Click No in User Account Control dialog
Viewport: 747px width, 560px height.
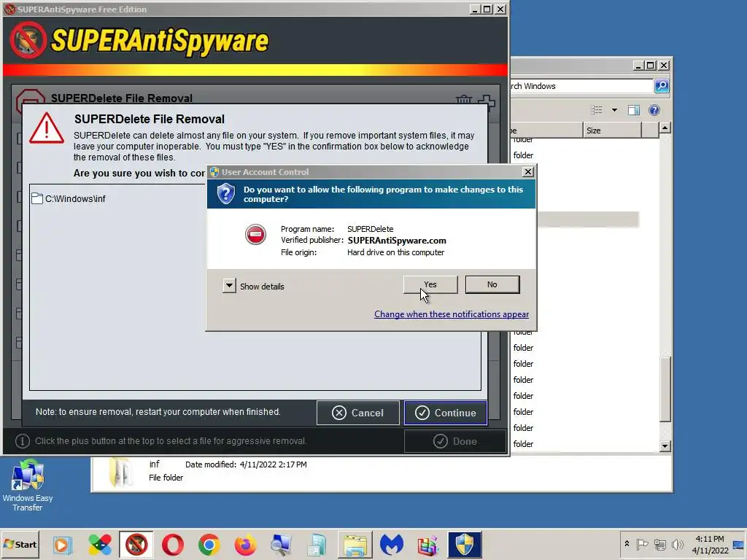[x=492, y=285]
